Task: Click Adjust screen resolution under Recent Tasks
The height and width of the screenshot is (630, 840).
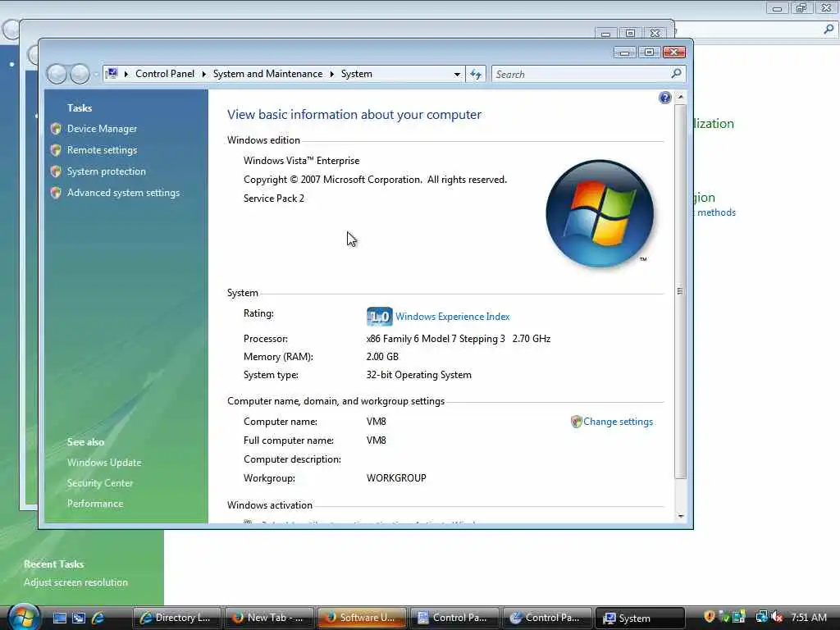Action: 75,582
